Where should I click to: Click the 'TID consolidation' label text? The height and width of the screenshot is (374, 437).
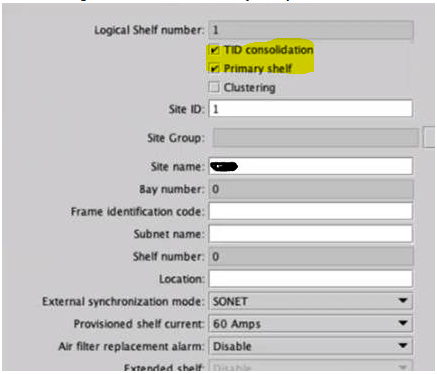pyautogui.click(x=268, y=50)
